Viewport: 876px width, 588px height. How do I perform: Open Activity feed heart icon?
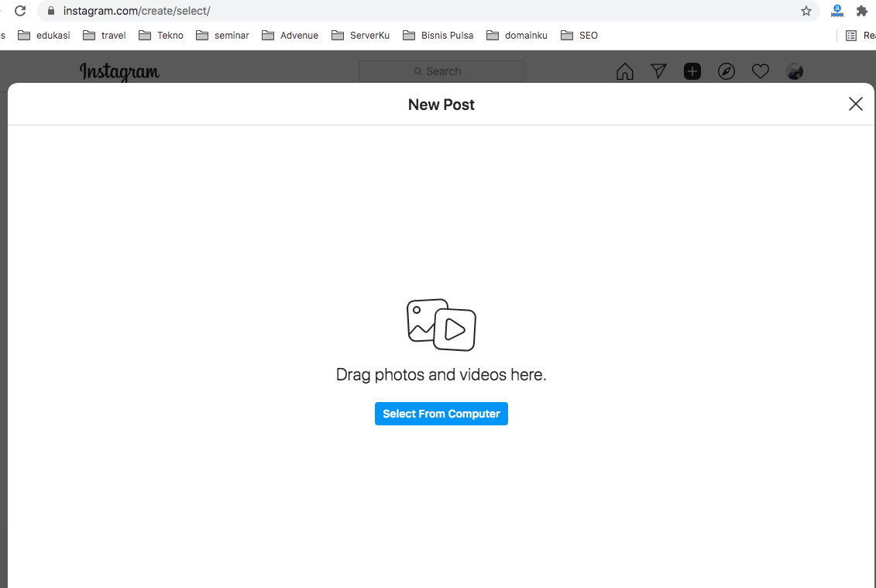[761, 71]
